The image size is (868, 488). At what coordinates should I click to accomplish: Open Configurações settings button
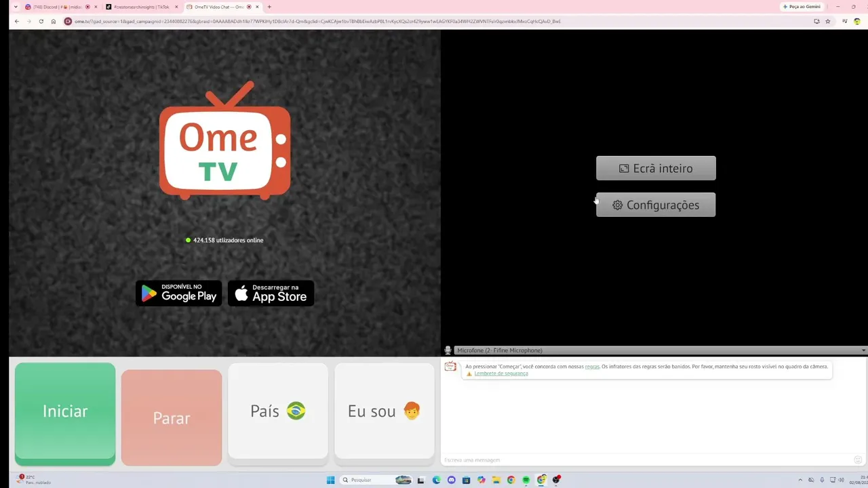656,205
